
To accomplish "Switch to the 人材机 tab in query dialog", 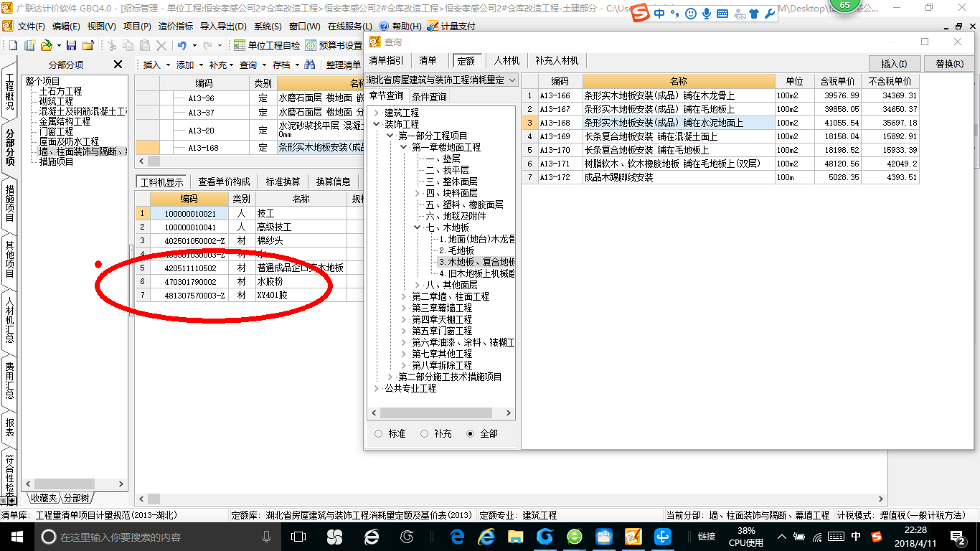I will 507,61.
